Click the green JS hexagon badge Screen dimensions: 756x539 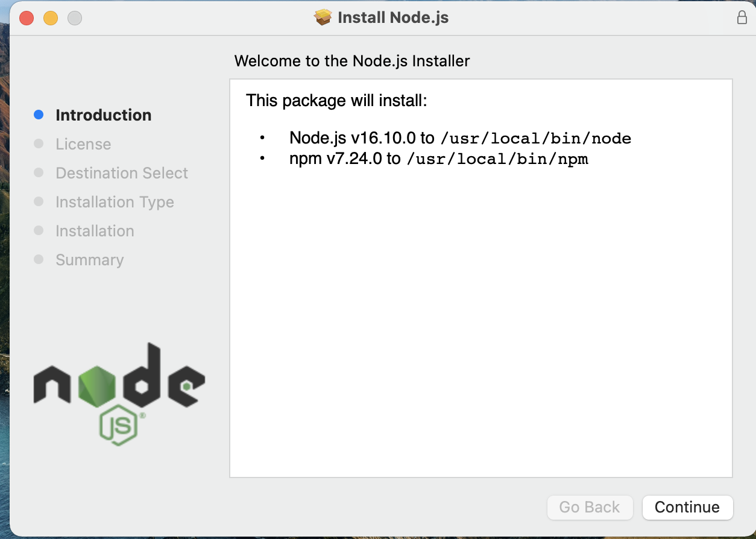119,427
